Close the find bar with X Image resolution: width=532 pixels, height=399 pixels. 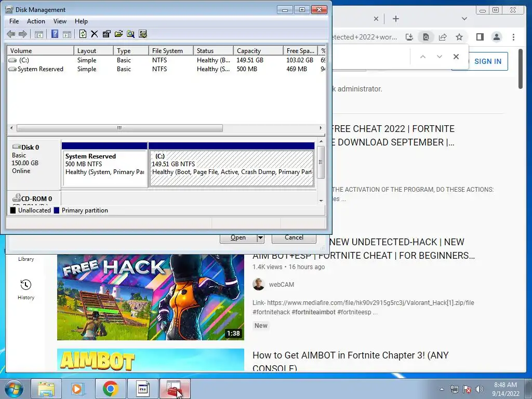pos(456,57)
